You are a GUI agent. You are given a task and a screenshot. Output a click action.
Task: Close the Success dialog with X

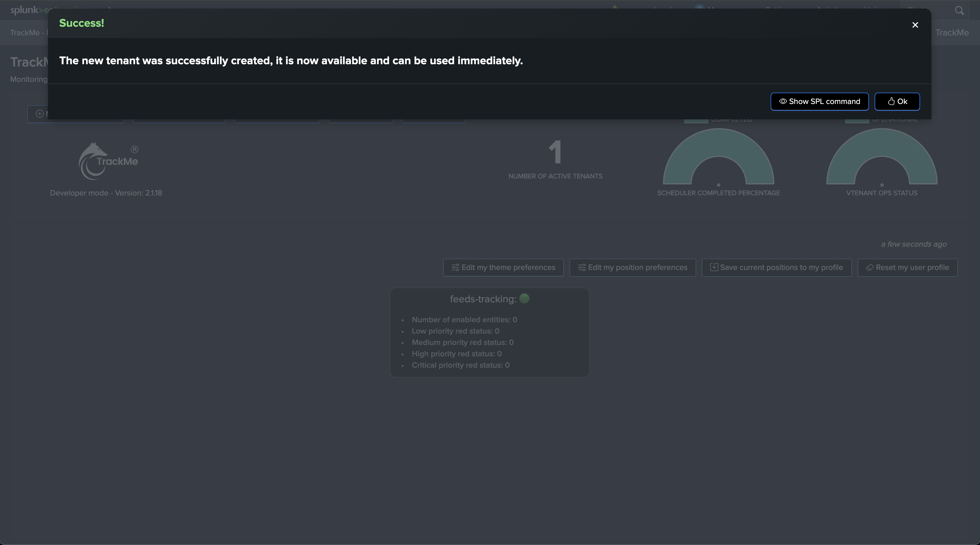[x=915, y=25]
